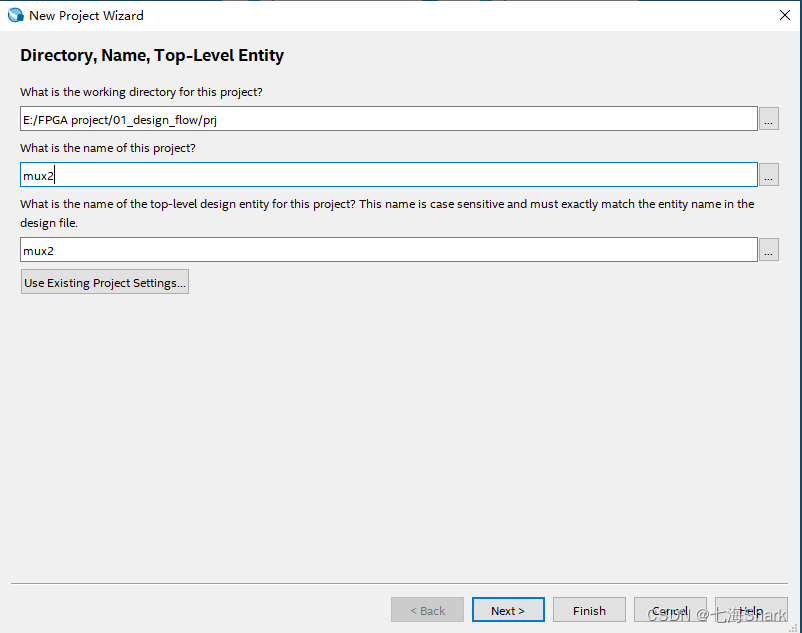The width and height of the screenshot is (802, 633).
Task: Go to the next wizard page
Action: click(x=508, y=610)
